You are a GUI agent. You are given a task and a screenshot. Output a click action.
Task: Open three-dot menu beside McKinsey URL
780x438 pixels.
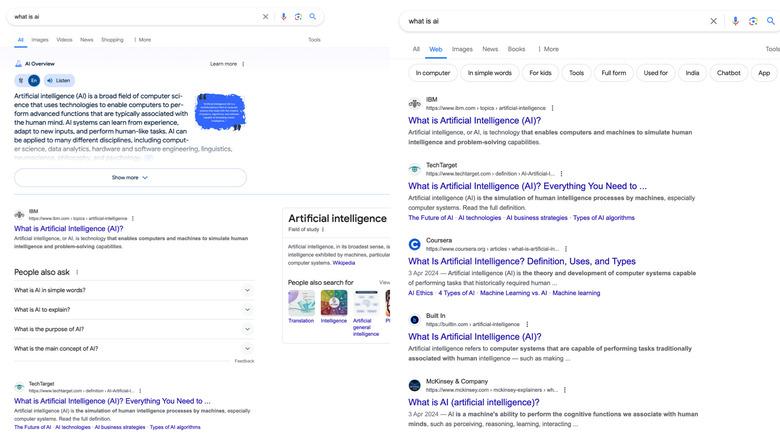pos(565,390)
